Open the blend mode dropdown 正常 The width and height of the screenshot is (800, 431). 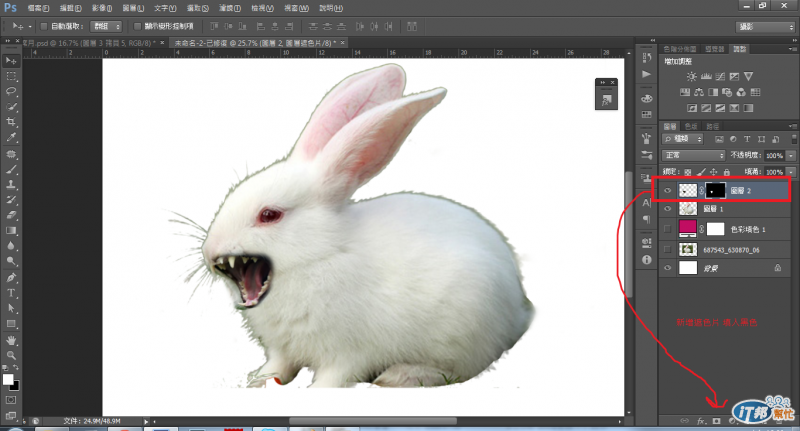point(694,156)
